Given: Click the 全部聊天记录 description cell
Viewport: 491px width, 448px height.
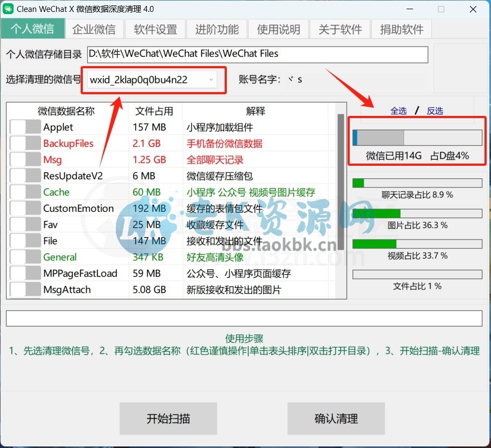Looking at the screenshot, I should 215,160.
